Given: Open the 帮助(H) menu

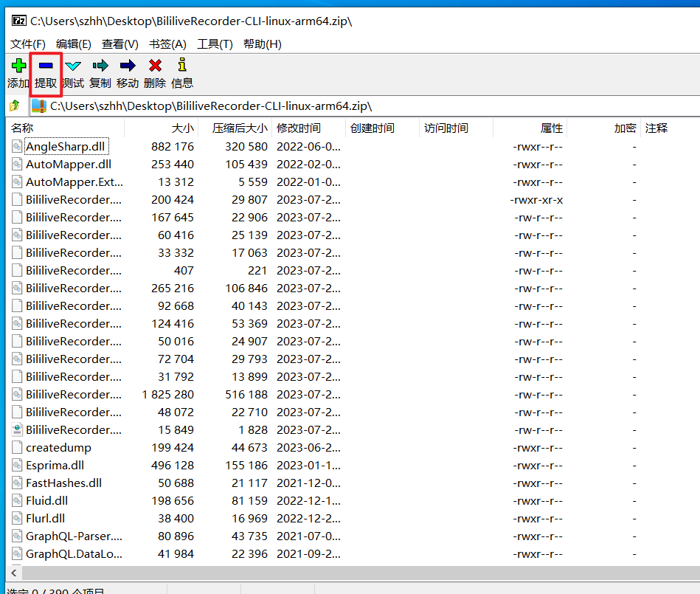Looking at the screenshot, I should pos(262,44).
